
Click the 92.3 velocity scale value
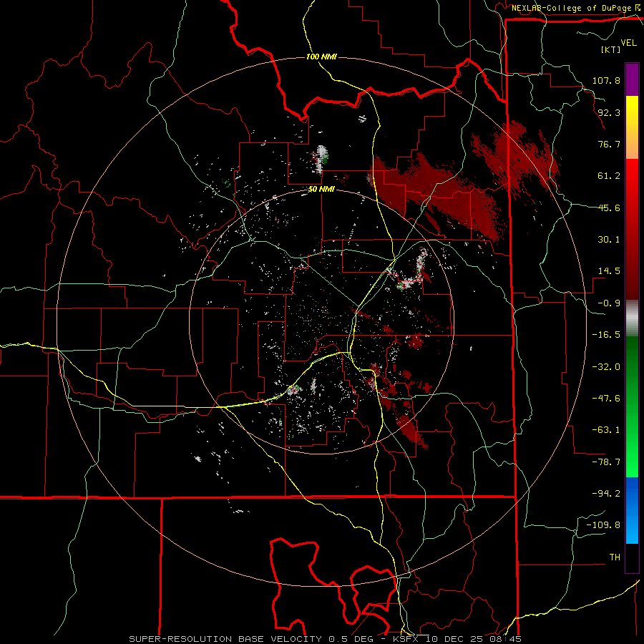tap(609, 112)
